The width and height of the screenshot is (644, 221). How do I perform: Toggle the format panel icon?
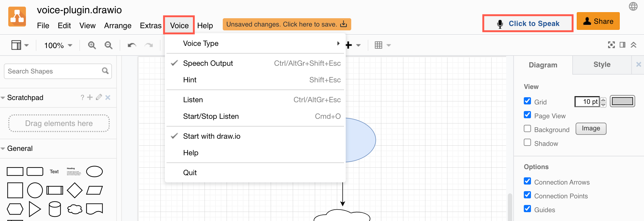(622, 45)
